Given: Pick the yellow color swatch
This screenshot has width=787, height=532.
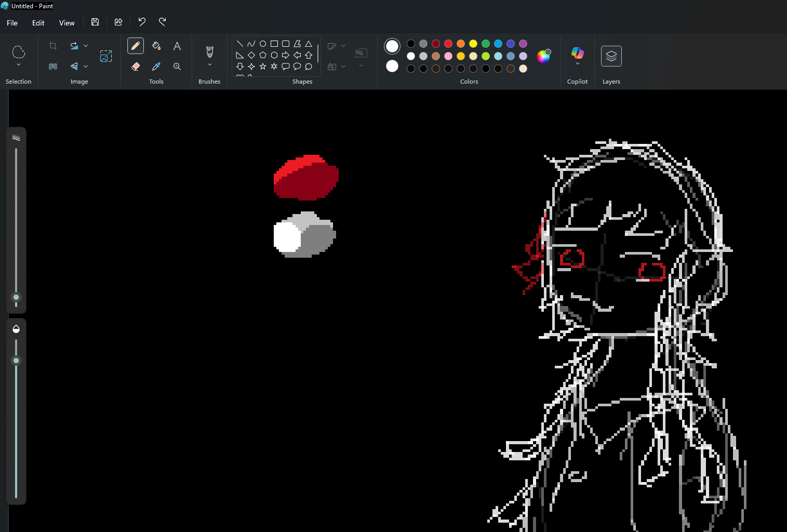Looking at the screenshot, I should click(x=473, y=44).
